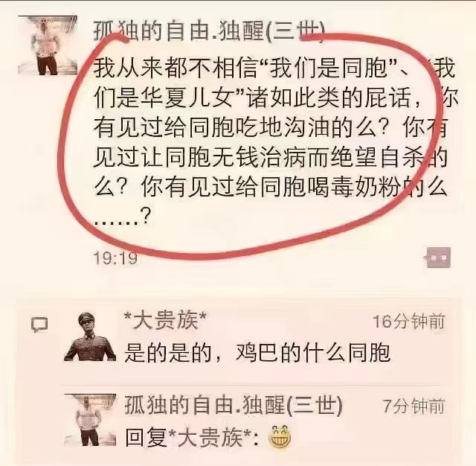Click the 16分钟前 comment timestamp

click(x=409, y=322)
